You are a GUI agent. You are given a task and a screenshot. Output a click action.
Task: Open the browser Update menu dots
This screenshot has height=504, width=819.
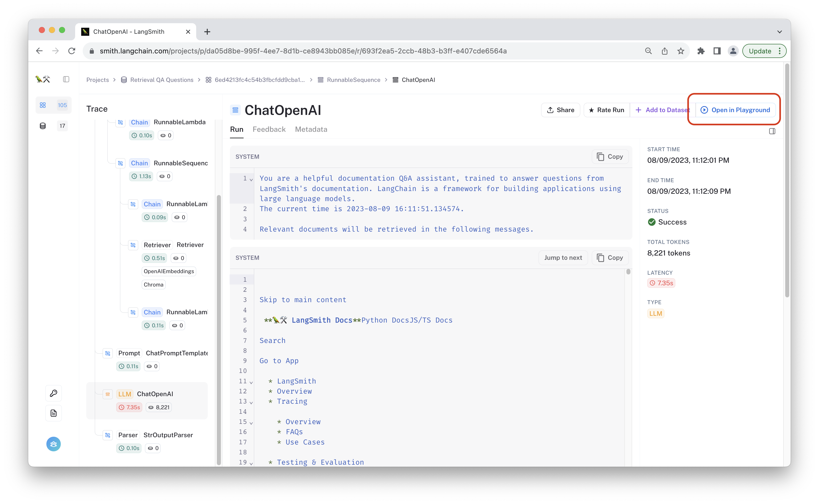tap(780, 51)
